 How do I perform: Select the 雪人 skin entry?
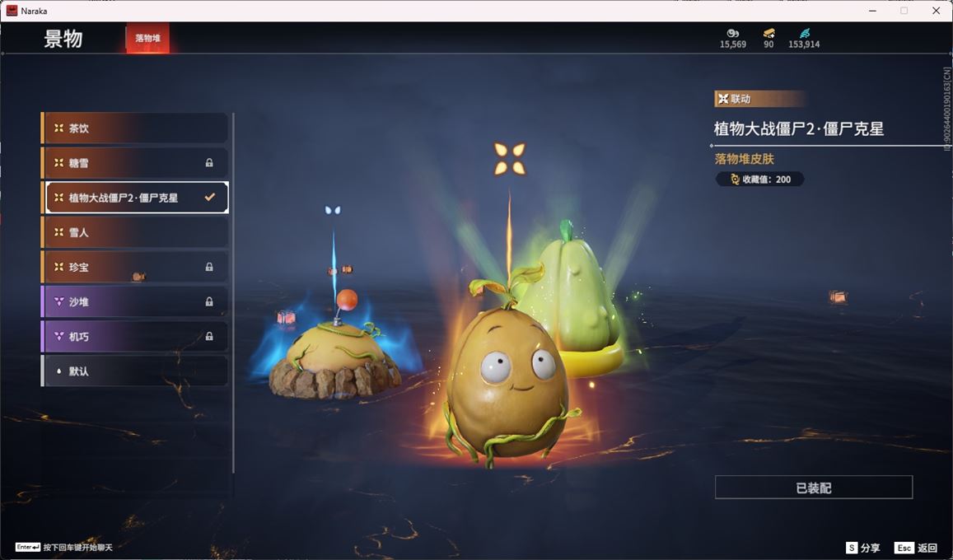pyautogui.click(x=134, y=232)
